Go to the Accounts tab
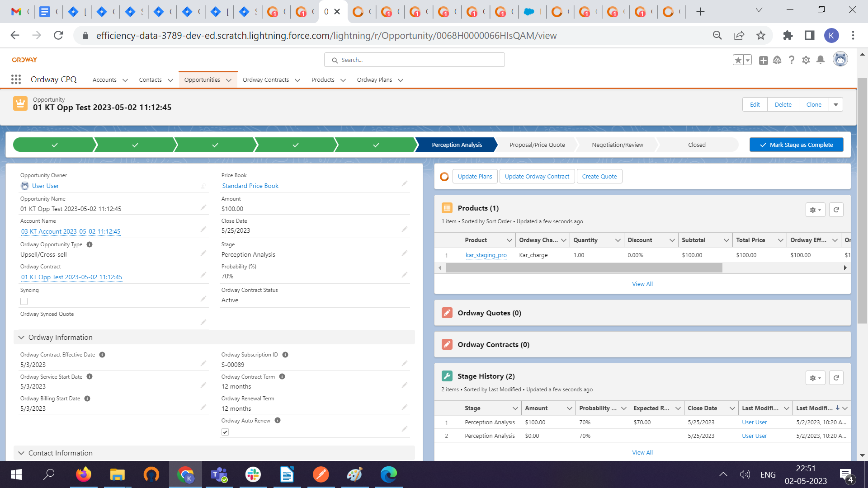Image resolution: width=868 pixels, height=488 pixels. pos(104,80)
